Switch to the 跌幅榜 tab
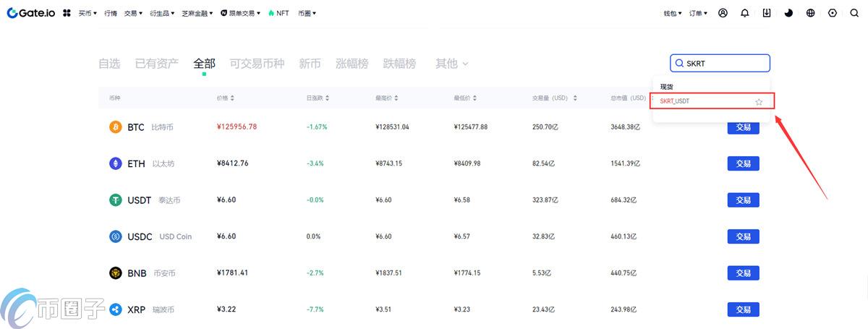Image resolution: width=868 pixels, height=329 pixels. [400, 64]
